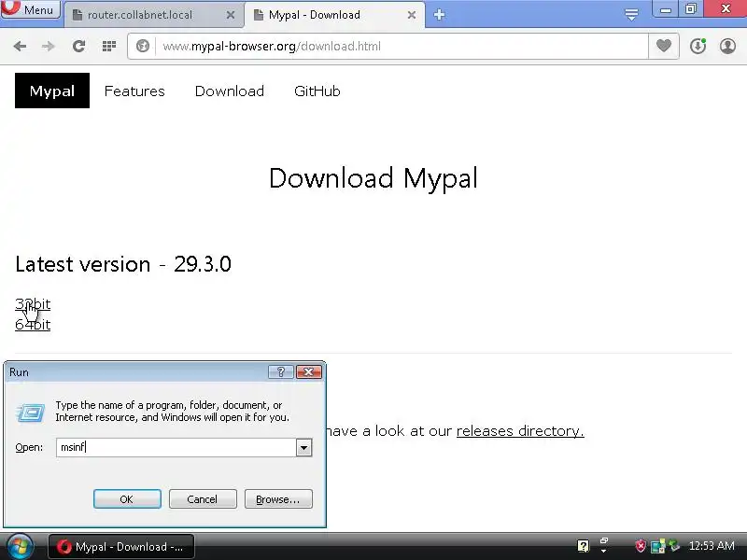
Task: Select Mypal - Download taskbar button
Action: tap(121, 547)
